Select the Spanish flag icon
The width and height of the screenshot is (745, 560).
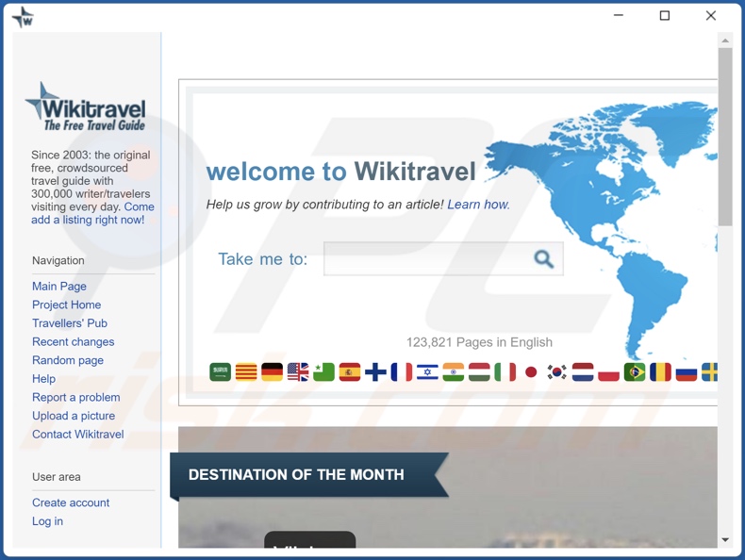(350, 371)
